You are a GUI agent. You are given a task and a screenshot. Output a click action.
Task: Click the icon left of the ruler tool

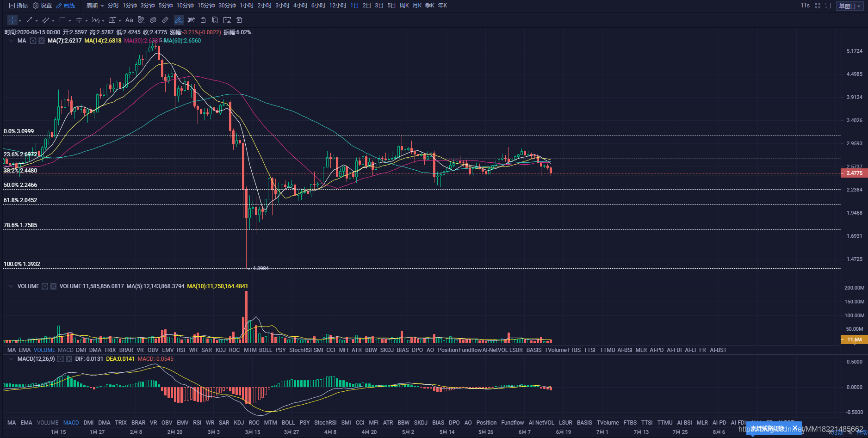(153, 20)
